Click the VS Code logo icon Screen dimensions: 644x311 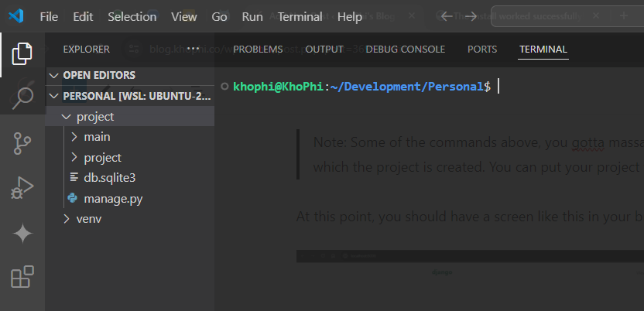tap(15, 16)
